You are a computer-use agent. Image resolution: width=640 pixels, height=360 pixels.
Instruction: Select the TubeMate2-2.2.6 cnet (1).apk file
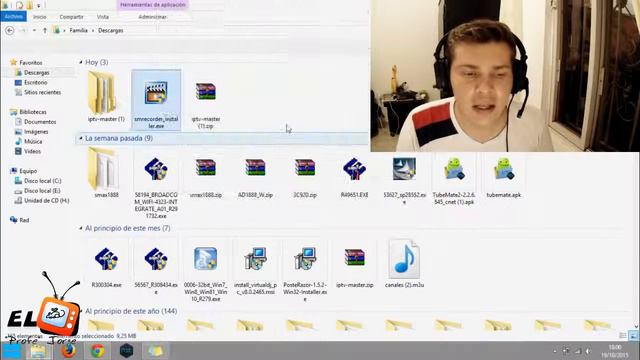pos(454,181)
